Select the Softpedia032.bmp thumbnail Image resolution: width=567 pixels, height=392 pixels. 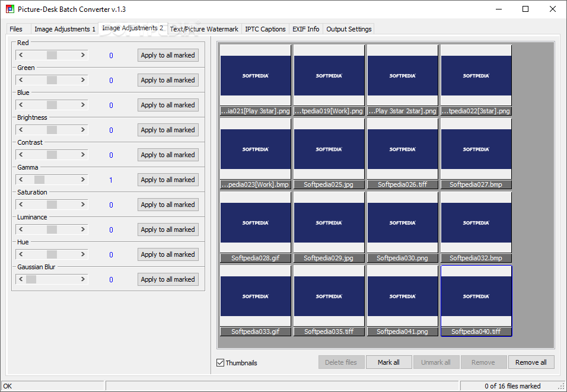coord(476,227)
